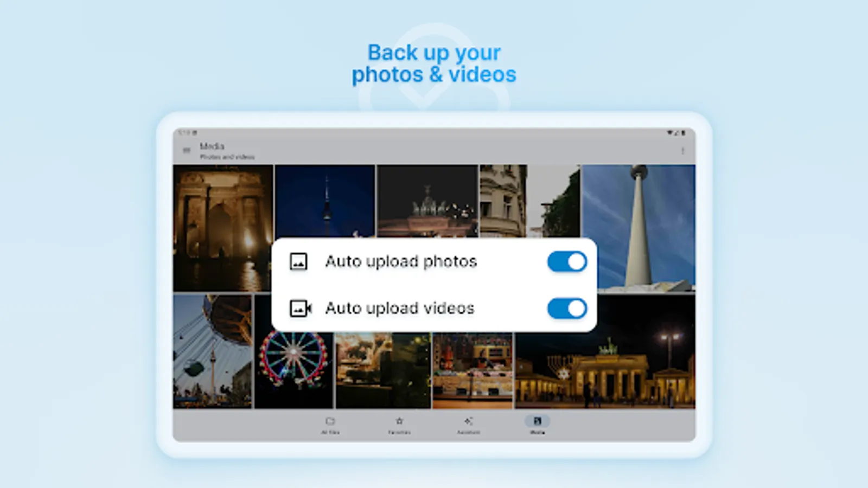Open Favorites via the star icon

coord(400,421)
